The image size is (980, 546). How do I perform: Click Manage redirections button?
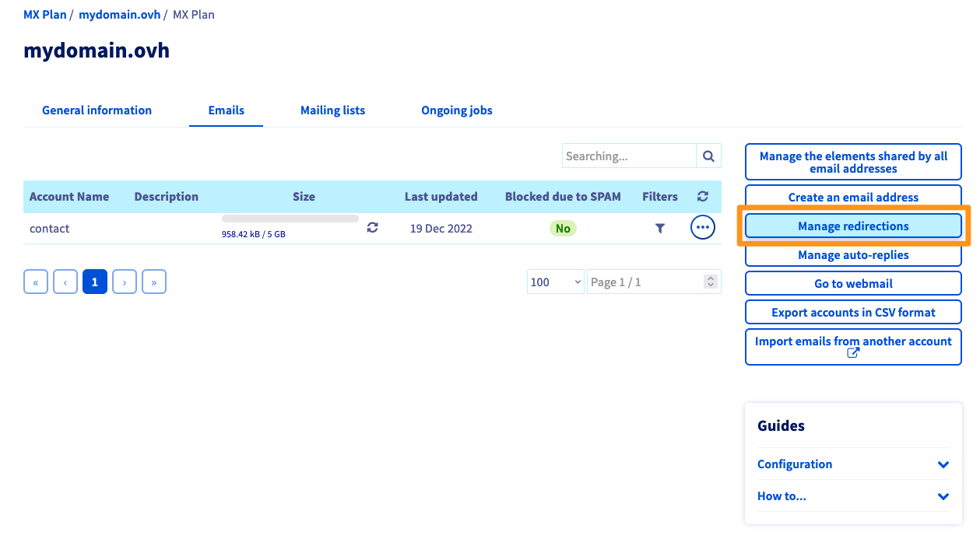pyautogui.click(x=853, y=226)
